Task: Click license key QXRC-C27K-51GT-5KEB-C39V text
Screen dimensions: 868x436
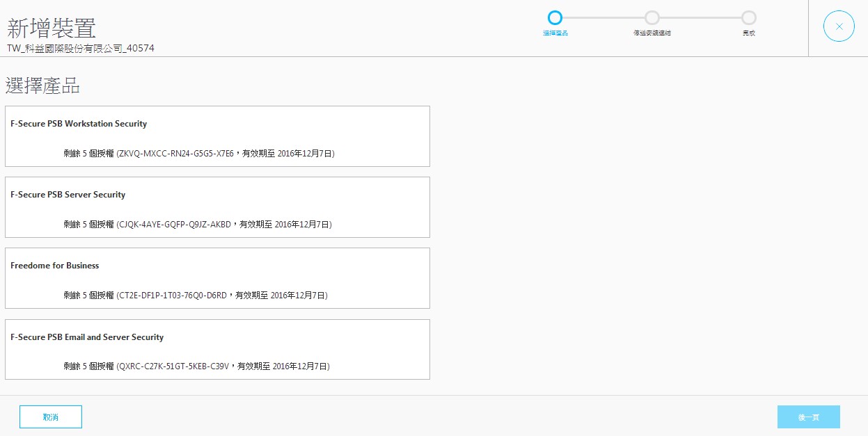Action: 174,366
